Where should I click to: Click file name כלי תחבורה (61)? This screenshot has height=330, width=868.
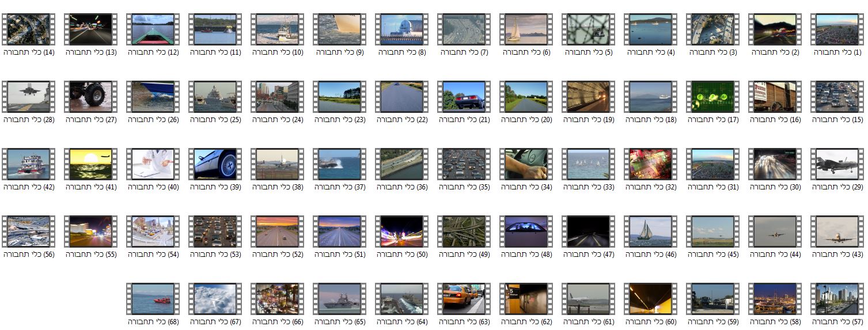click(589, 322)
